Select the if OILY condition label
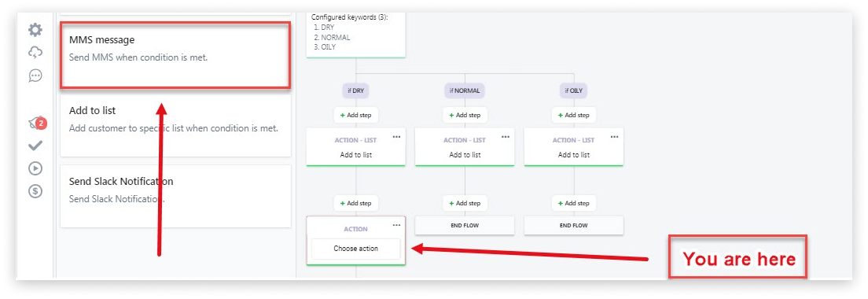The height and width of the screenshot is (299, 868). (x=573, y=90)
